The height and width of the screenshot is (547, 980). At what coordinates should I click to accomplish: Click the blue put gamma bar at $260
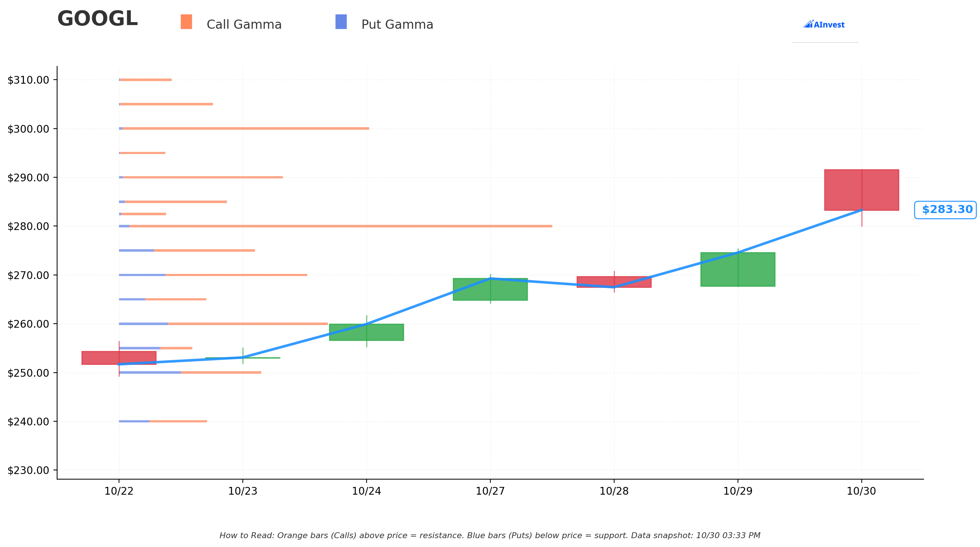click(x=143, y=324)
